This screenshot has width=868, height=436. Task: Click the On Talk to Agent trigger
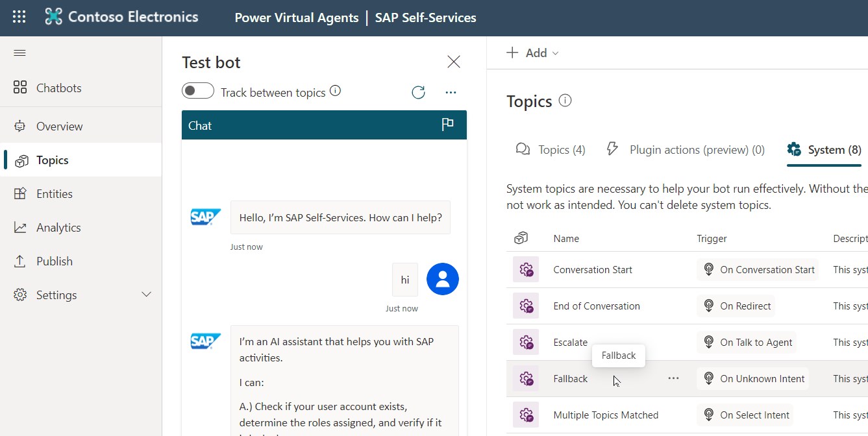(x=747, y=343)
